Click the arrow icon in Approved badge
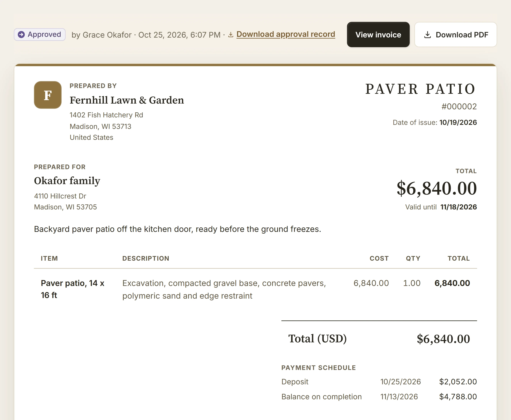Viewport: 511px width, 420px height. pos(21,35)
